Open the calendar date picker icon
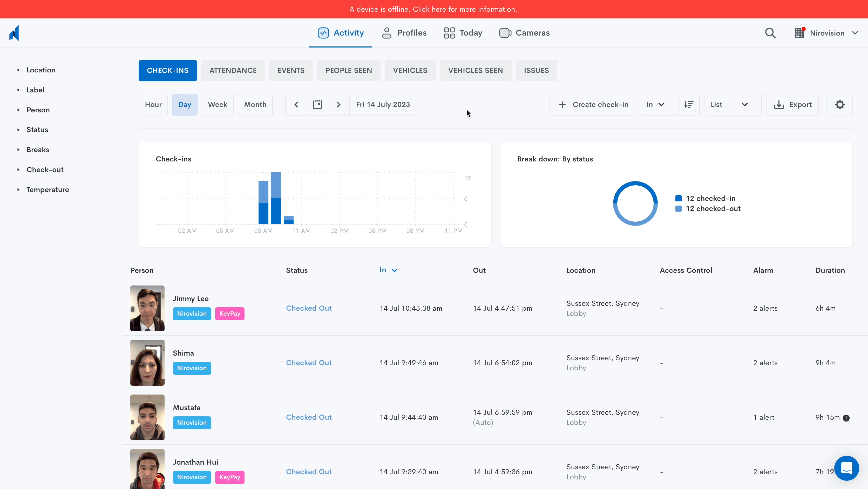This screenshot has height=489, width=868. click(317, 105)
